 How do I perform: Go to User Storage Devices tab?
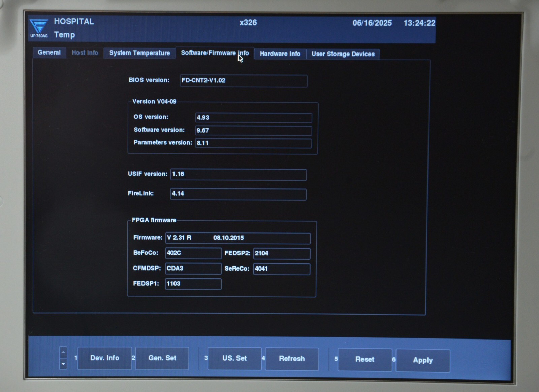(x=343, y=54)
